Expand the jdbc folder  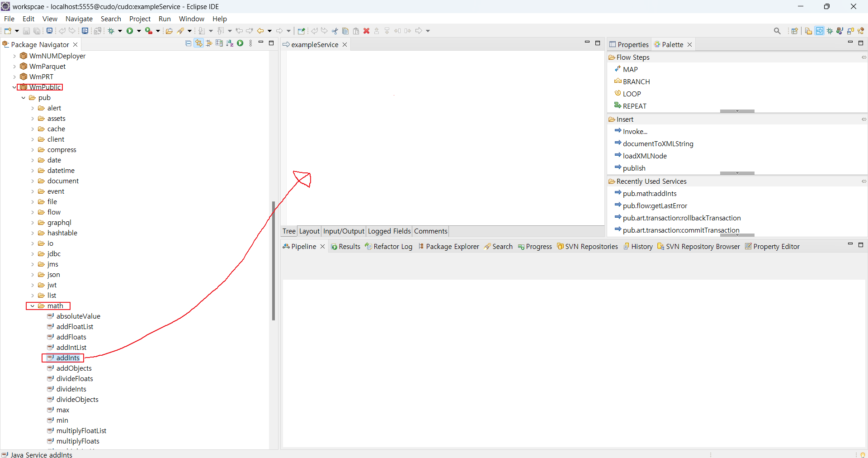(x=33, y=254)
